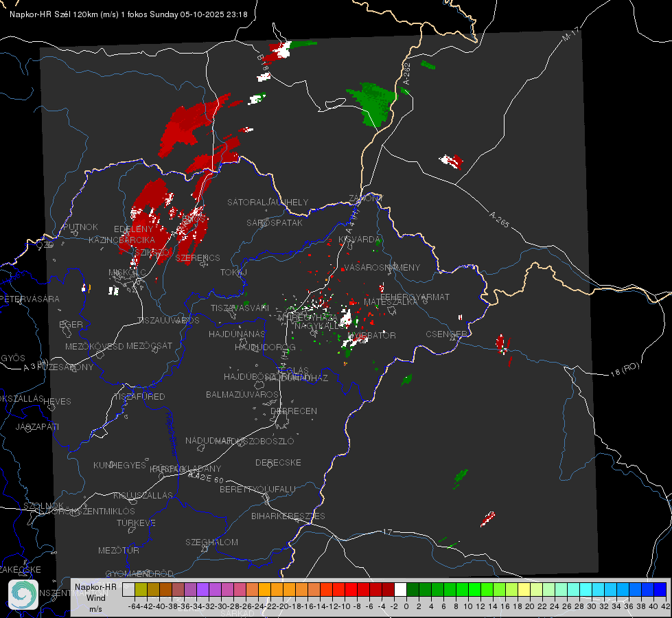Click the KAZINCBARCIKA town label
The width and height of the screenshot is (672, 618).
[x=121, y=240]
